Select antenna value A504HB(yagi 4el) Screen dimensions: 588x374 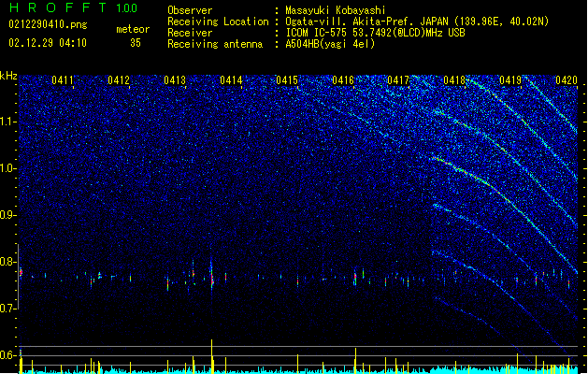(x=330, y=44)
